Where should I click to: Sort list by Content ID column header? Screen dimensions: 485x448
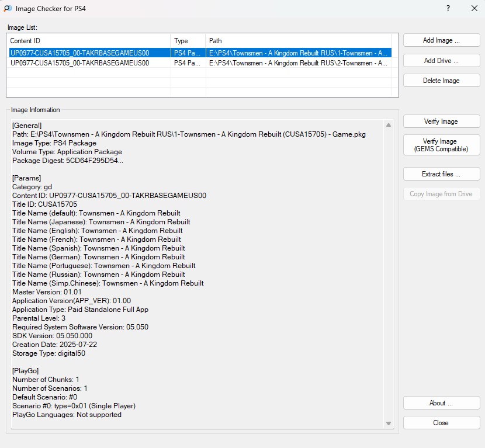click(89, 41)
